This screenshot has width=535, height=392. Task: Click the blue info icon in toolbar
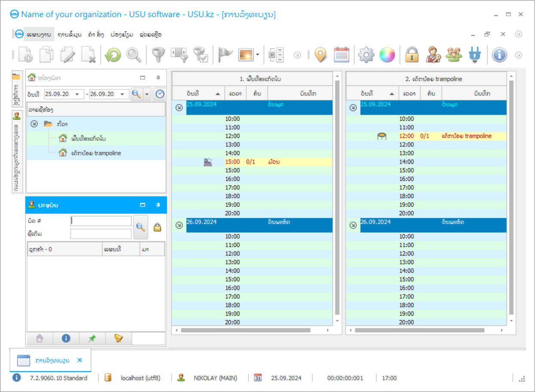tap(499, 55)
